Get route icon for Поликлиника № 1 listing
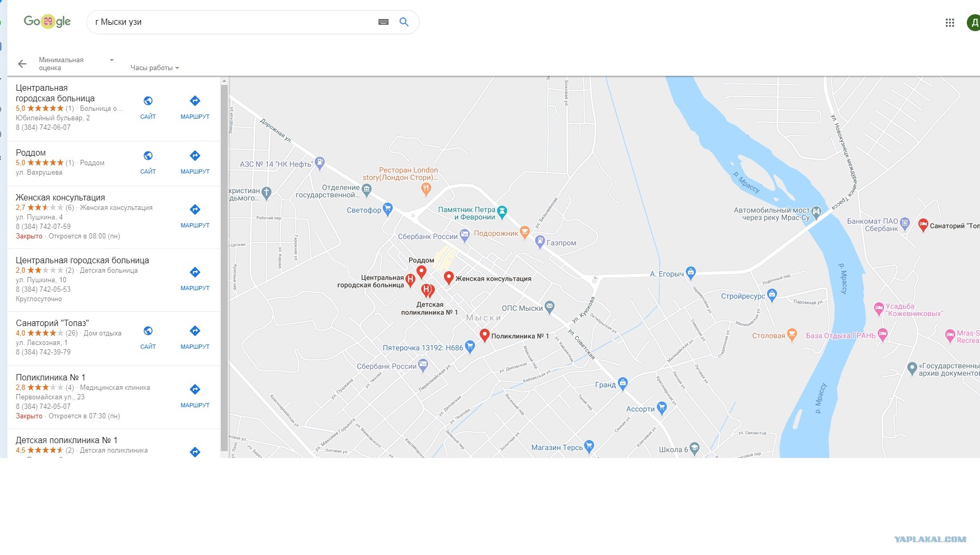The height and width of the screenshot is (555, 980). [x=195, y=389]
